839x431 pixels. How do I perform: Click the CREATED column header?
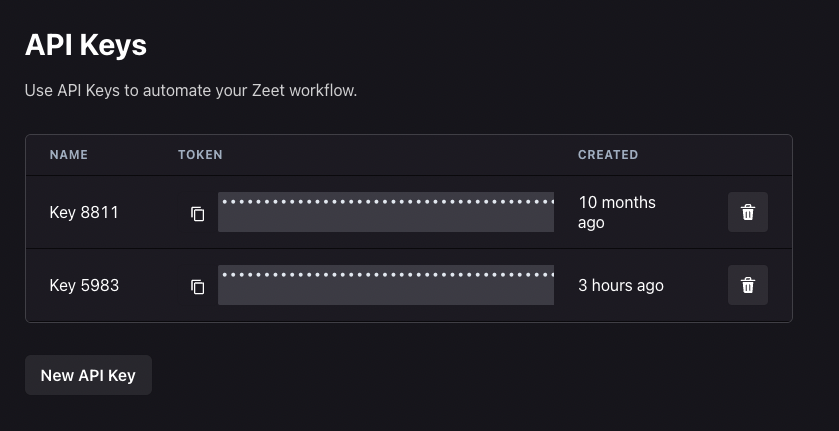(608, 155)
